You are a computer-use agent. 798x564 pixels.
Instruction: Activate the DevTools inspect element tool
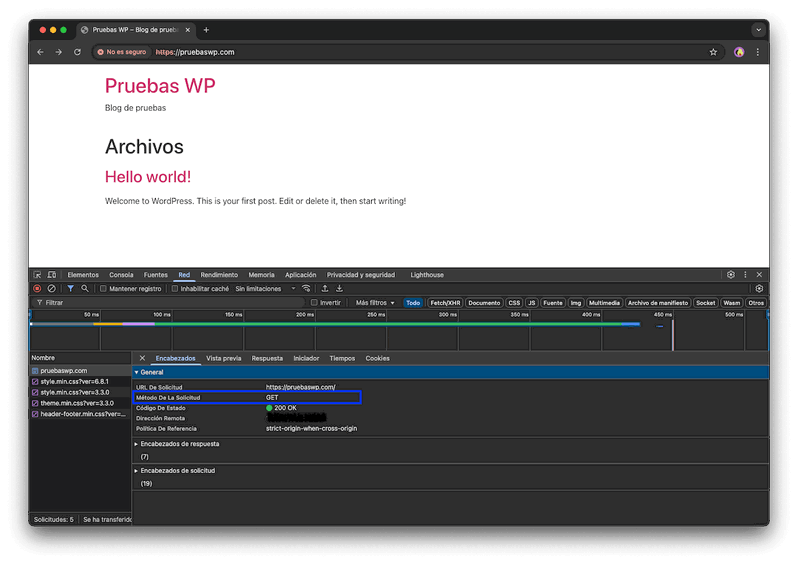tap(38, 275)
